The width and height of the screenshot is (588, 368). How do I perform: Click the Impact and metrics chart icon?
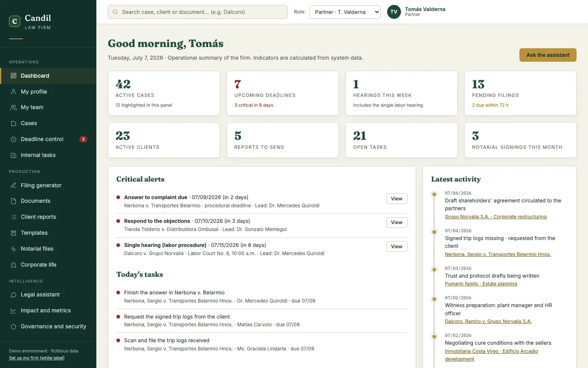13,310
